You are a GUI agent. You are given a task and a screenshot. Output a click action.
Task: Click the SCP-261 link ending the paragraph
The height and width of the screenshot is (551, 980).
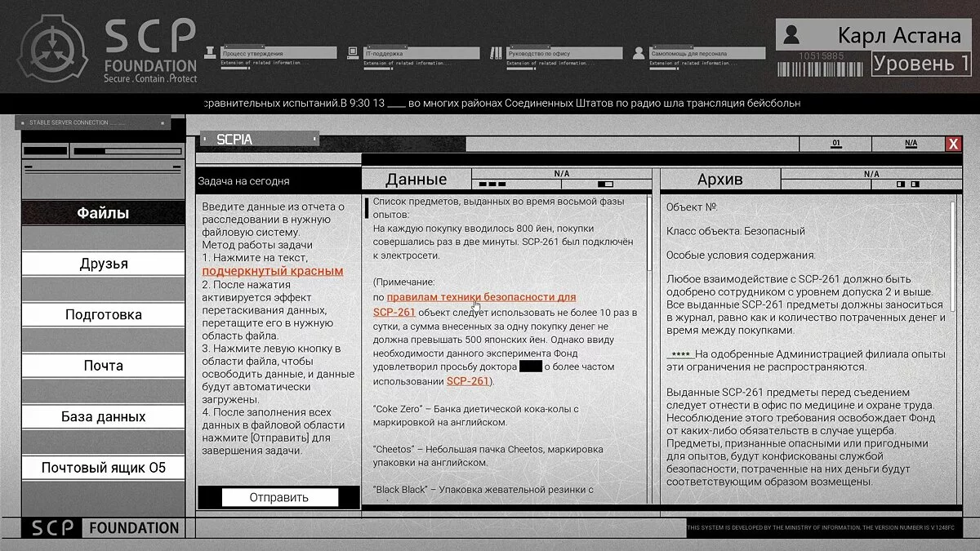click(468, 381)
